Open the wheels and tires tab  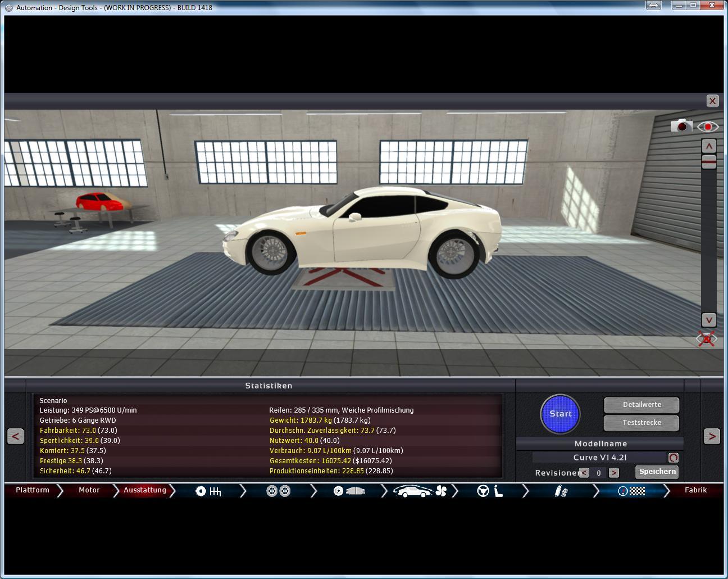tap(278, 491)
